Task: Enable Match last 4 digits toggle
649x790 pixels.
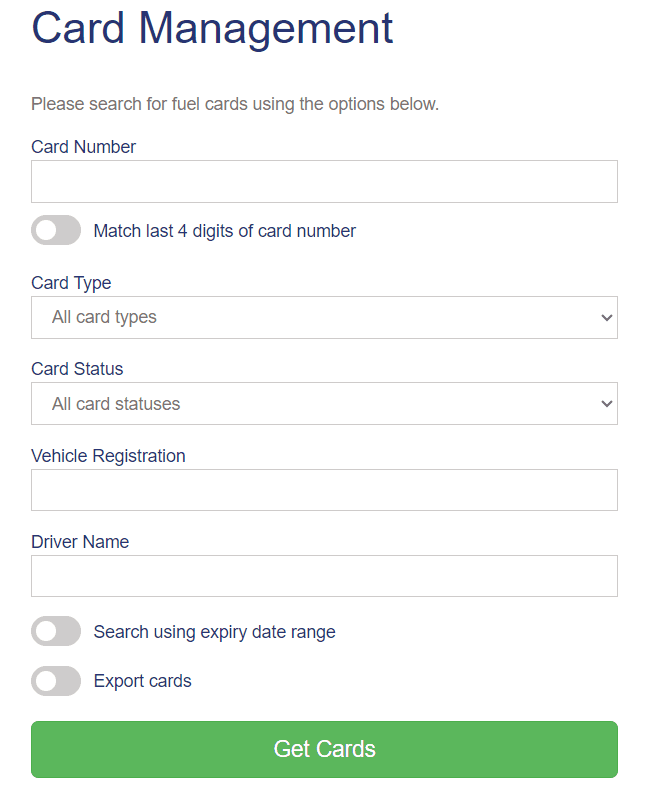Action: point(56,230)
